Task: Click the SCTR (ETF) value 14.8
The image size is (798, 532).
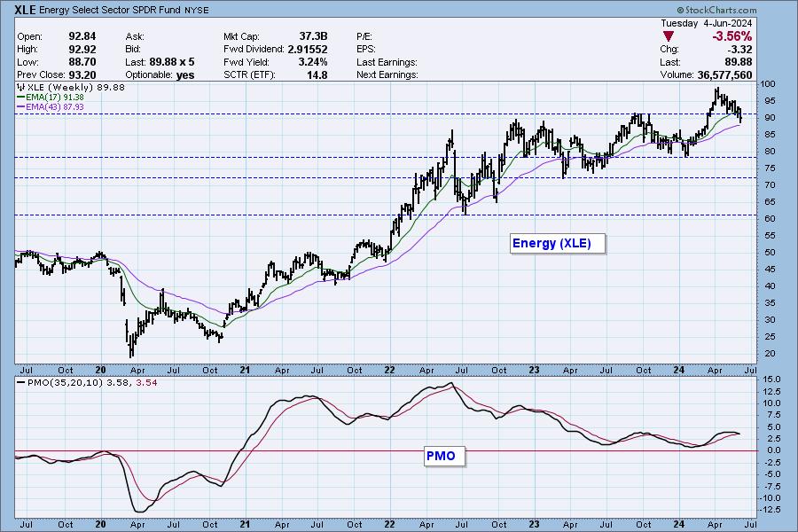Action: [x=317, y=74]
